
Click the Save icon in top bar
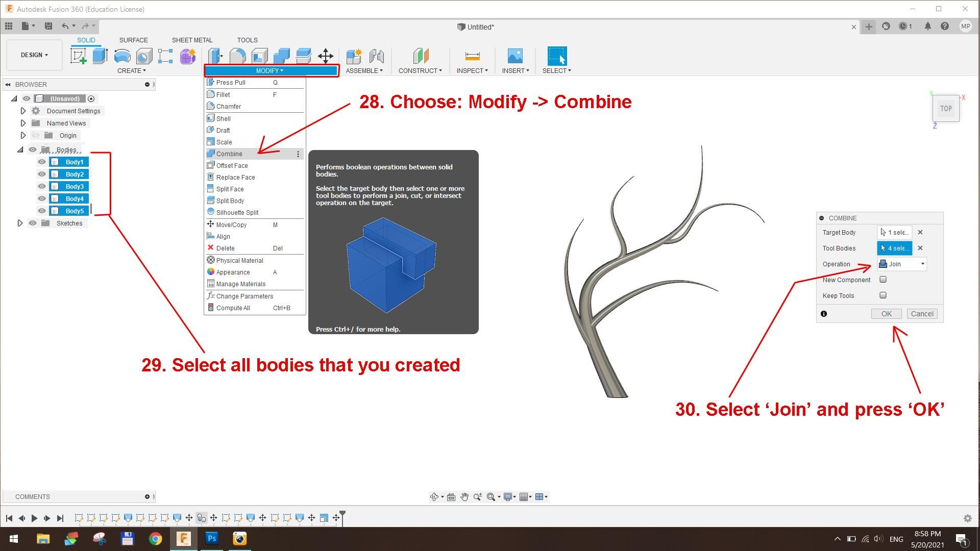(48, 26)
